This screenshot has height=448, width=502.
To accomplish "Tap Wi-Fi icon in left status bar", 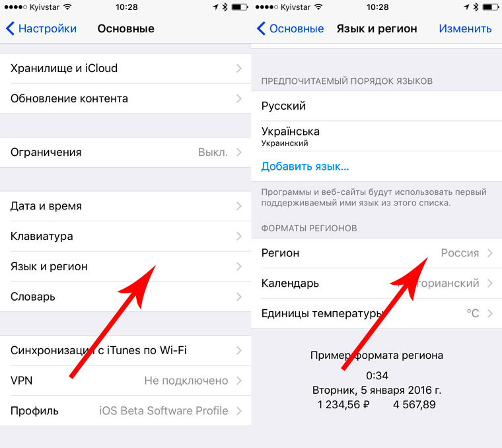I will pyautogui.click(x=67, y=7).
